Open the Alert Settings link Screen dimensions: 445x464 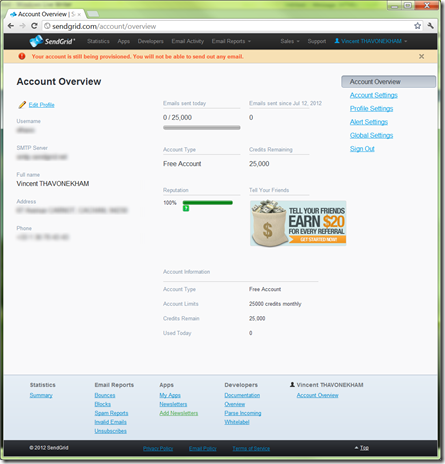tap(369, 122)
